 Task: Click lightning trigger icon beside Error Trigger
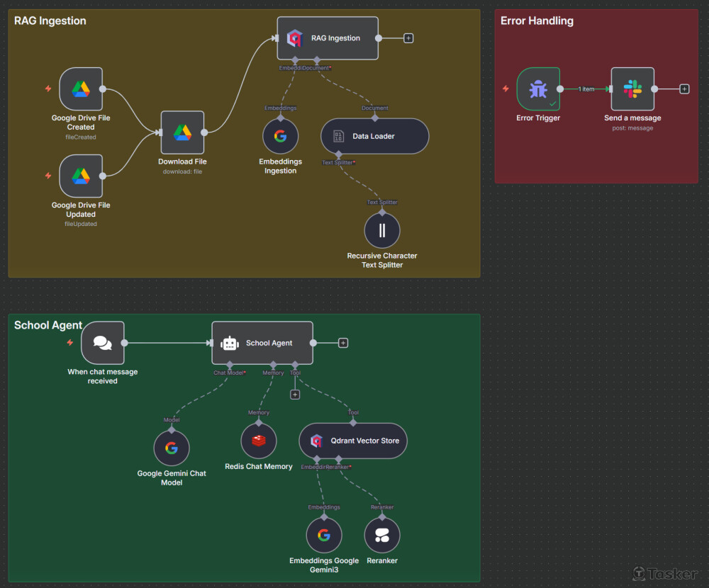[506, 89]
